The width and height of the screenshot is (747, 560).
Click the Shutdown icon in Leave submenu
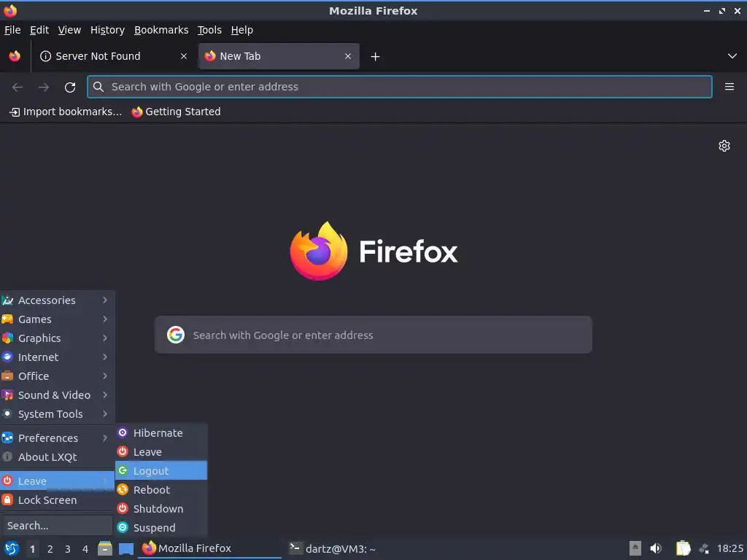click(x=123, y=508)
